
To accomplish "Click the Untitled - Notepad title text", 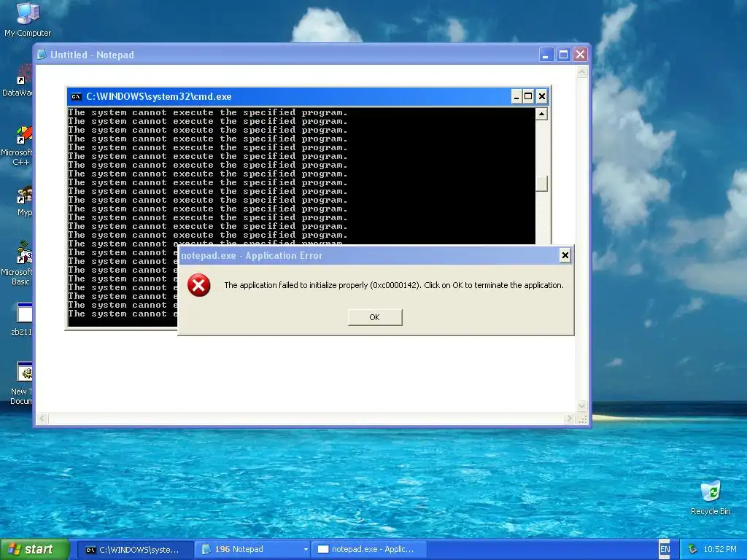I will click(92, 55).
